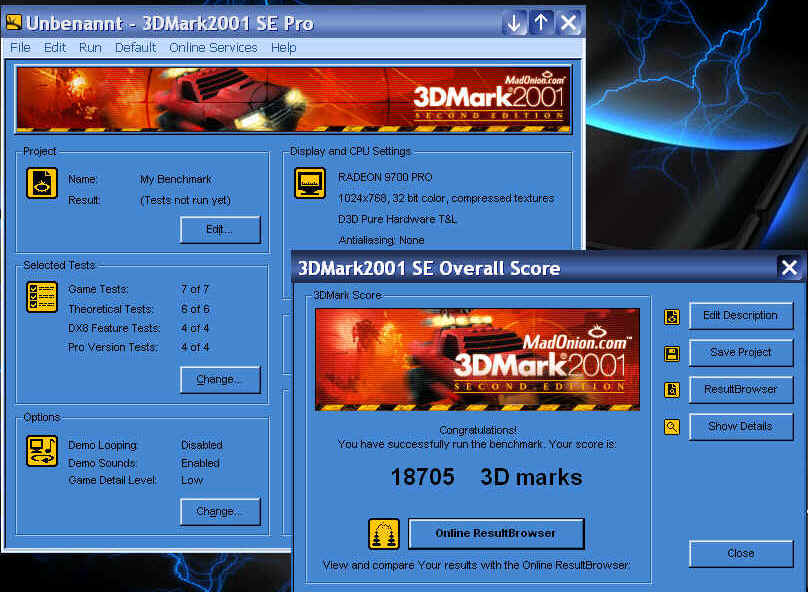808x592 pixels.
Task: Click the '7 of 7' Game Tests value
Action: click(195, 290)
